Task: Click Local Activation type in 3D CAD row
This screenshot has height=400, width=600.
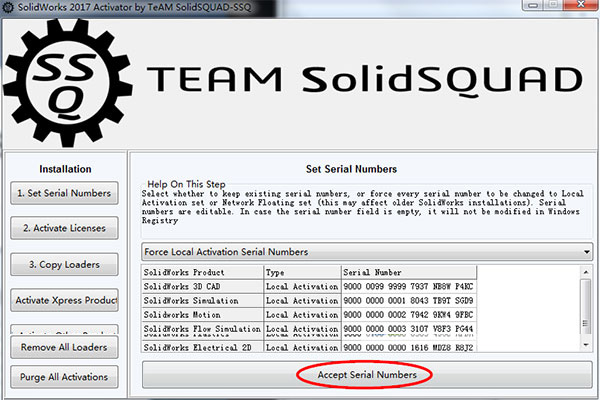Action: tap(302, 287)
